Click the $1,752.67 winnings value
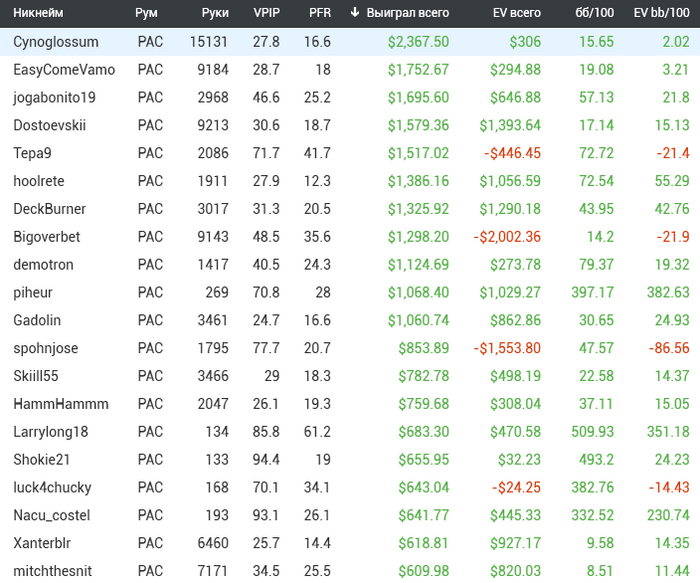This screenshot has width=700, height=583. [418, 70]
